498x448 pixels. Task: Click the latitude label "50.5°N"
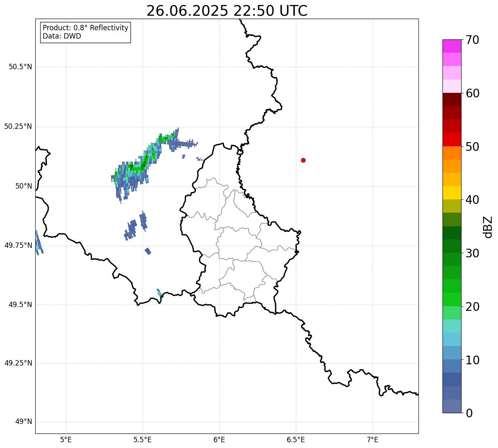click(x=20, y=67)
